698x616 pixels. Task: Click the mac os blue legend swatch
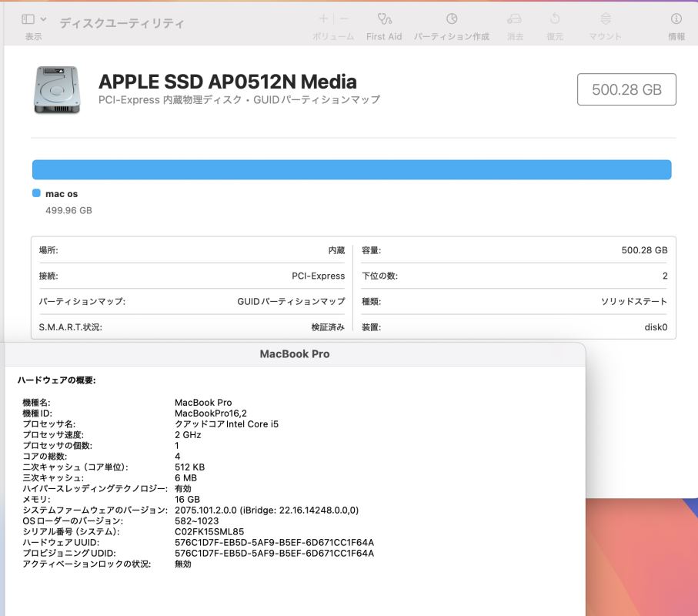tap(36, 192)
